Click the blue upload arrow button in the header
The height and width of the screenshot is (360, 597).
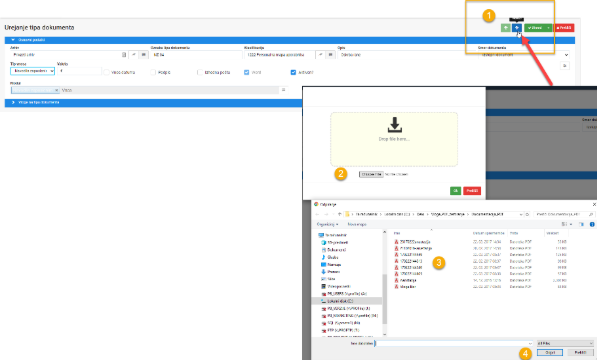(517, 28)
